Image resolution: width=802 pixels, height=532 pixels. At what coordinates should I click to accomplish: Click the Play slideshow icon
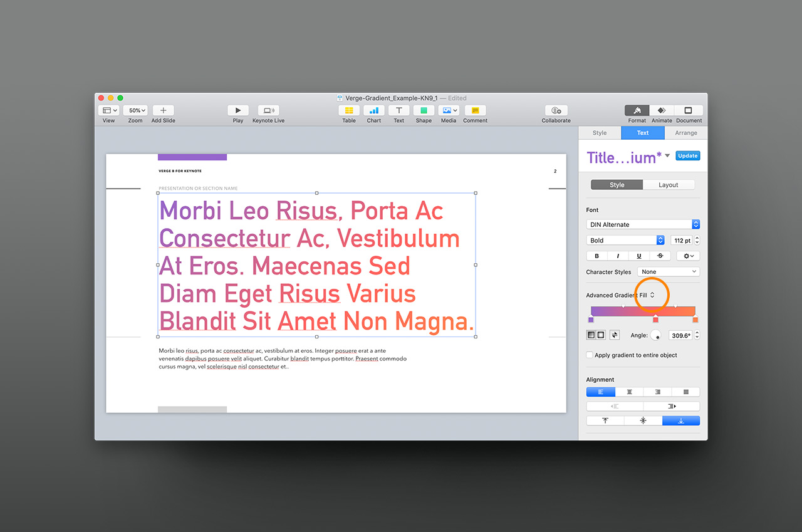[238, 110]
